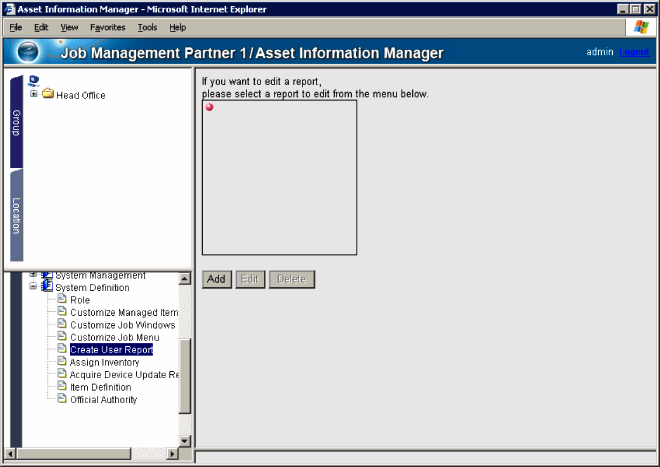Select Customize Job Menu in the tree
The image size is (660, 467).
pos(114,337)
